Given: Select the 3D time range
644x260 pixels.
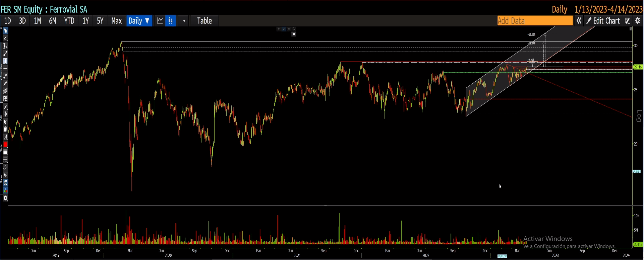Looking at the screenshot, I should (22, 21).
